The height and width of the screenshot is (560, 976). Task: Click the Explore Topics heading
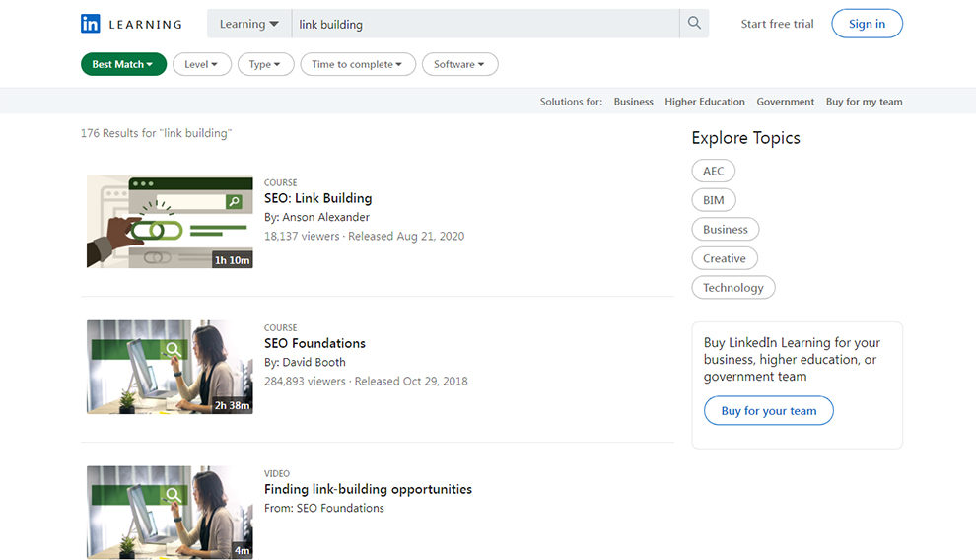[x=745, y=138]
